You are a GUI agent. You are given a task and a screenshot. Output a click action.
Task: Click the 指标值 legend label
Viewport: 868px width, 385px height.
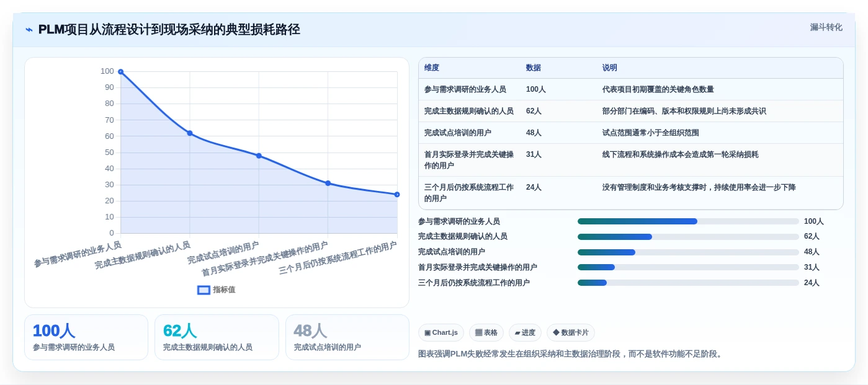coord(224,290)
